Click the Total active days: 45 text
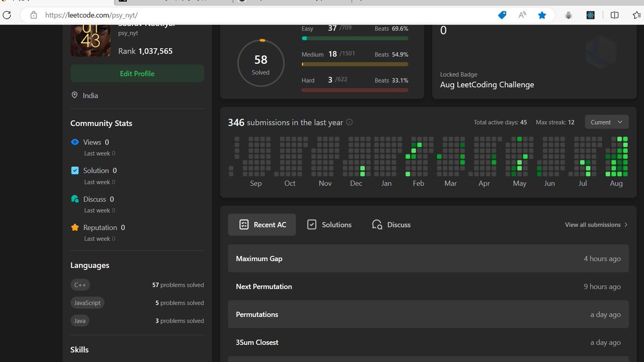The image size is (644, 362). coord(500,122)
